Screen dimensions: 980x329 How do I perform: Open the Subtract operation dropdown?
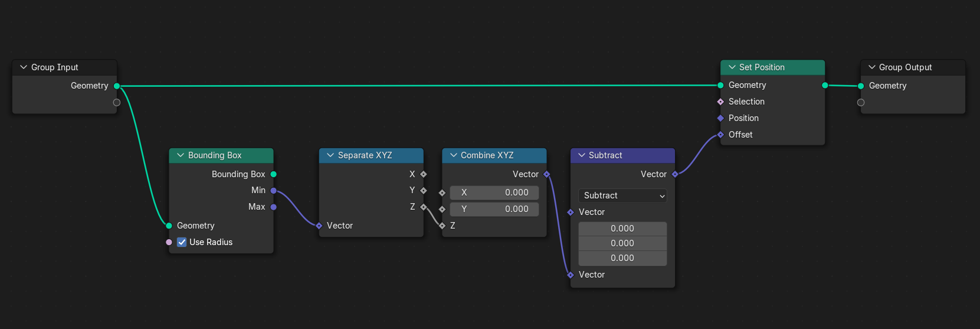point(622,196)
